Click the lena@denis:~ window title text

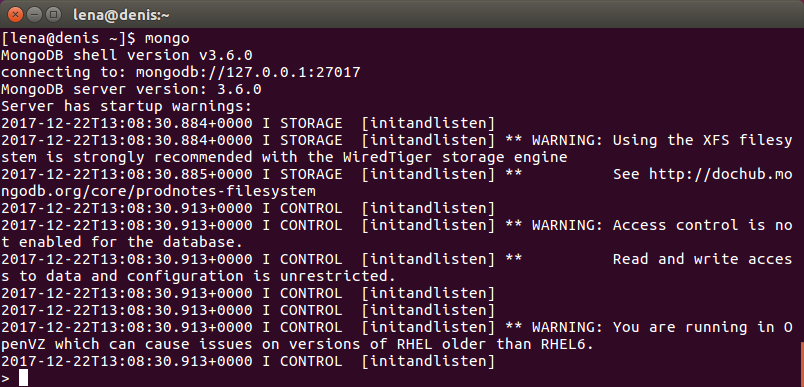[121, 15]
